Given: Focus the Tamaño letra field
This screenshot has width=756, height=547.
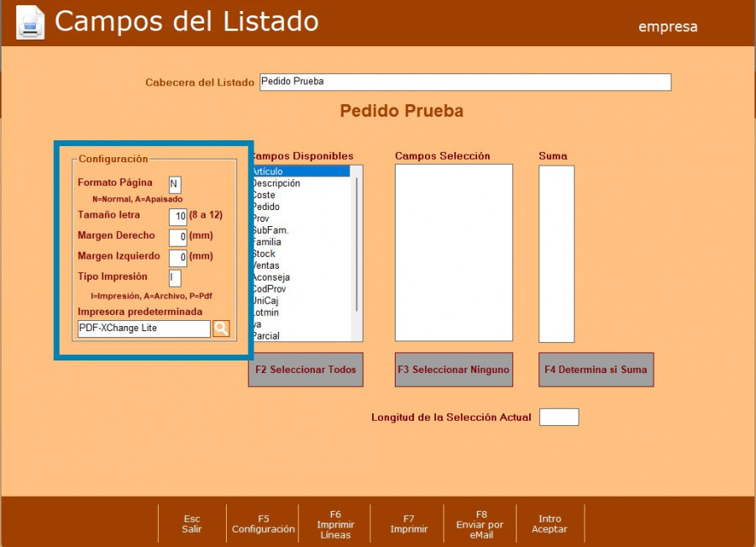Looking at the screenshot, I should pyautogui.click(x=178, y=217).
